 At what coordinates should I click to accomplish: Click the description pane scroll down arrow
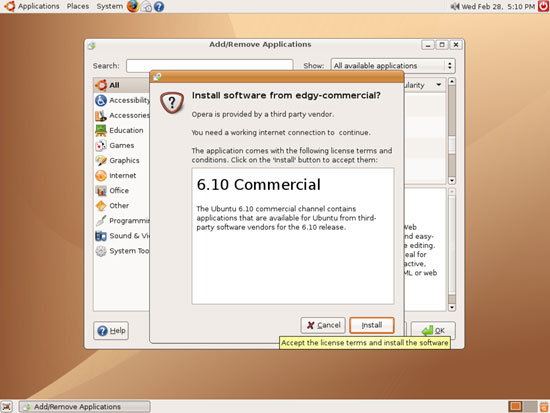point(452,307)
